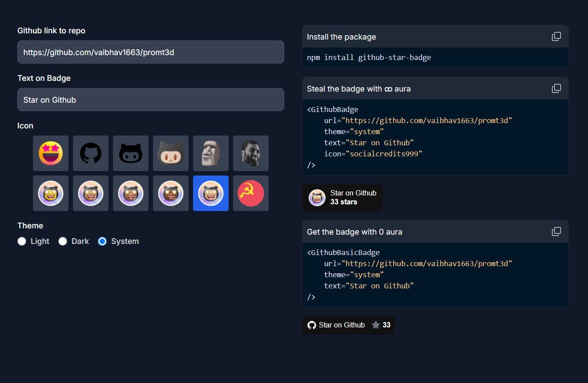Viewport: 588px width, 383px height.
Task: Choose the Moai stone head icon
Action: click(211, 153)
